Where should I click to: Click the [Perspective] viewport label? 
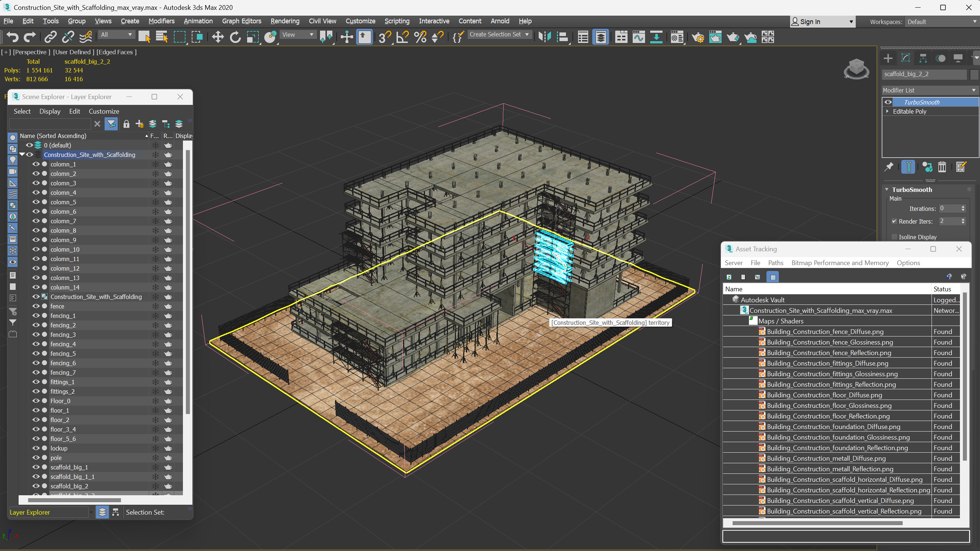point(32,52)
